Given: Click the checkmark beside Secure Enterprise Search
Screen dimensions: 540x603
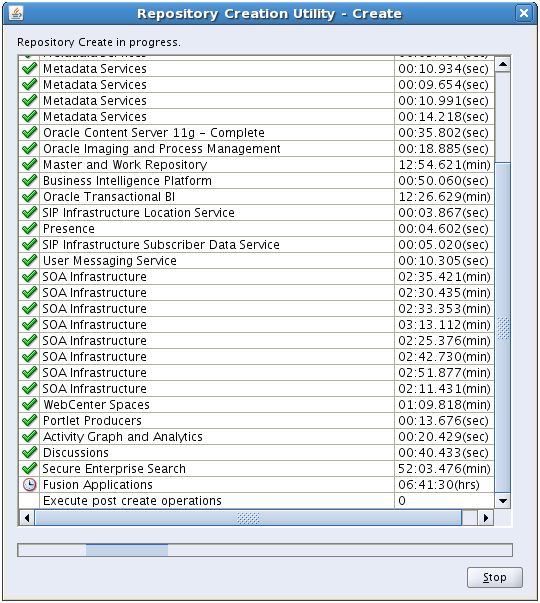Looking at the screenshot, I should [x=30, y=468].
